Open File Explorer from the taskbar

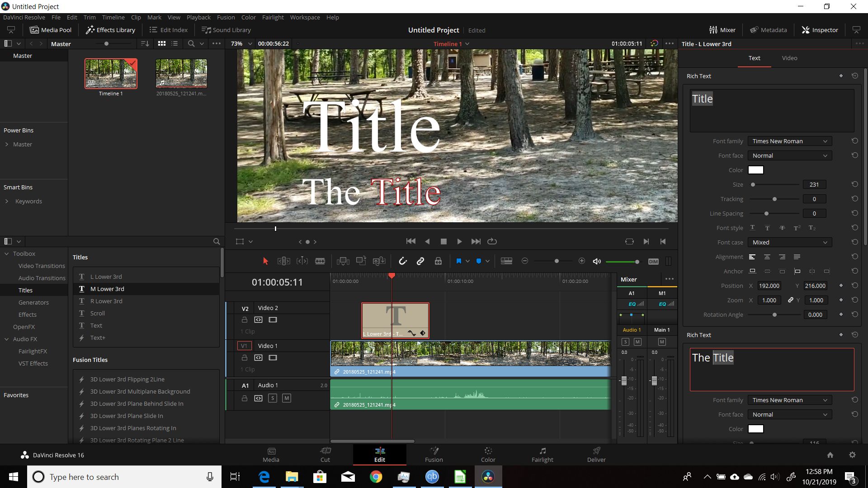[x=292, y=477]
